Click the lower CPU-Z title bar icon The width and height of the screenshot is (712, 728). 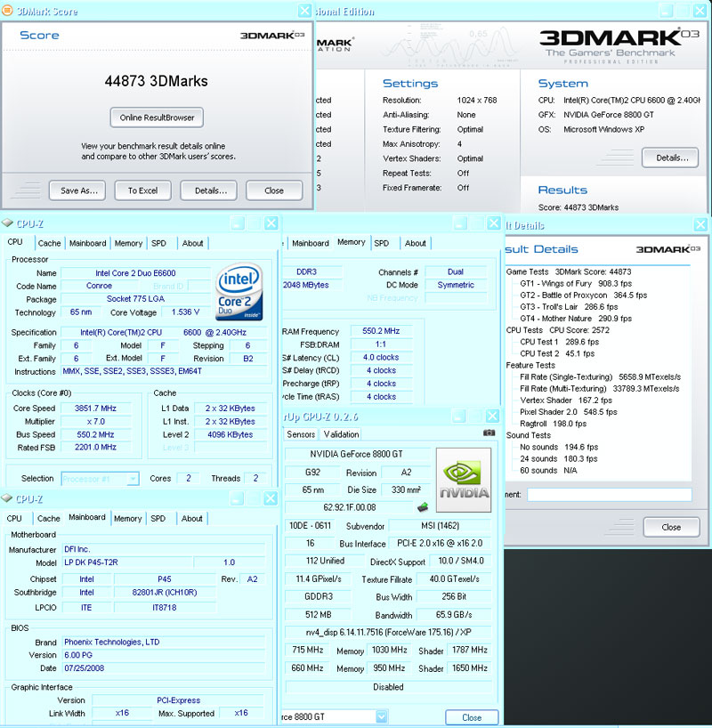(x=7, y=498)
